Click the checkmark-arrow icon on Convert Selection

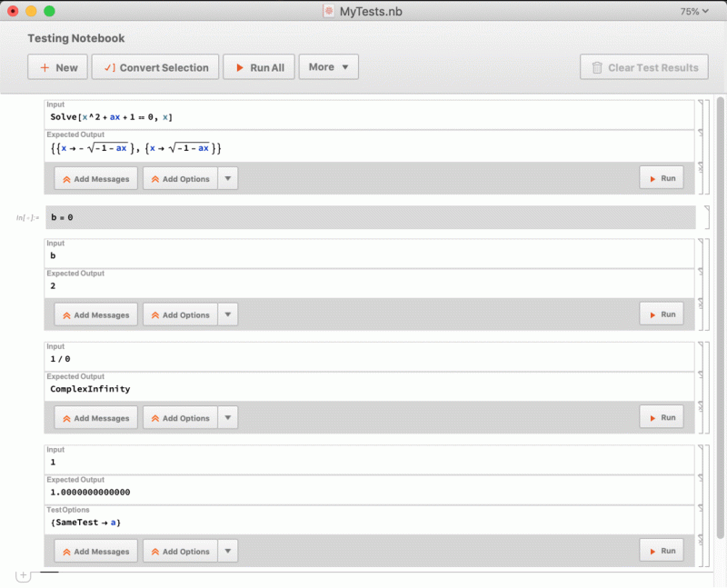[108, 66]
